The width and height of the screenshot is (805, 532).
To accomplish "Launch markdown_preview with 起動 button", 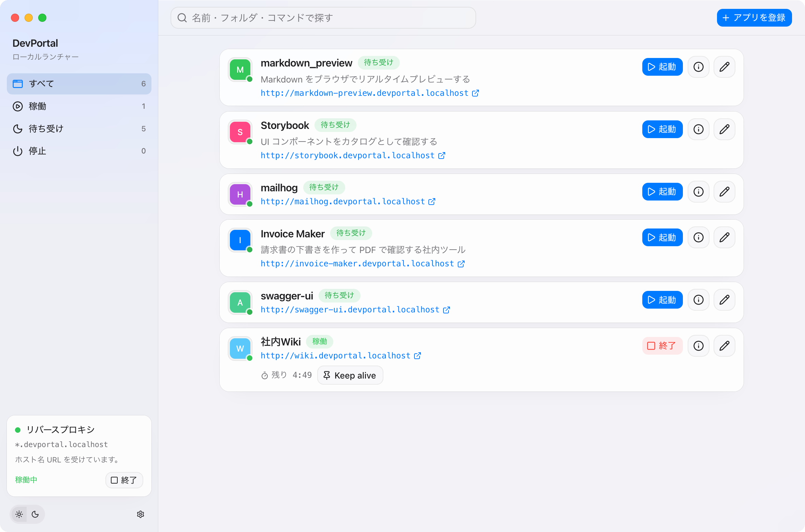I will pyautogui.click(x=662, y=67).
